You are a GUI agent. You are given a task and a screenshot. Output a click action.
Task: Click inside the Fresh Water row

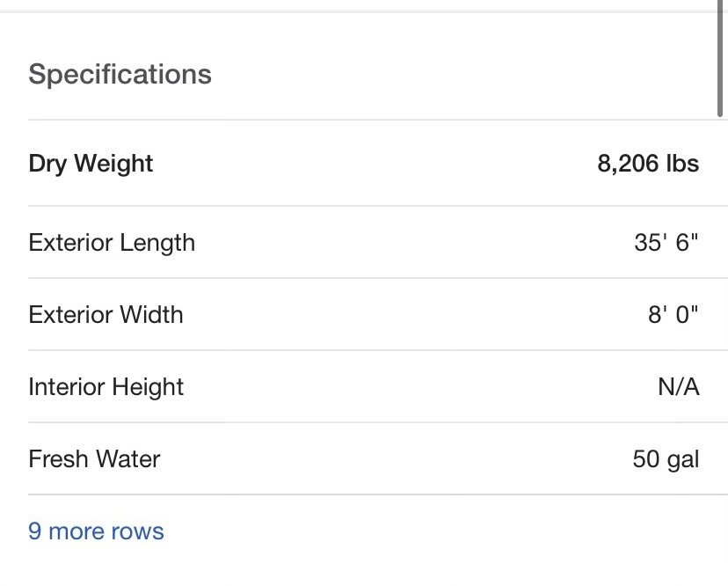pyautogui.click(x=378, y=459)
